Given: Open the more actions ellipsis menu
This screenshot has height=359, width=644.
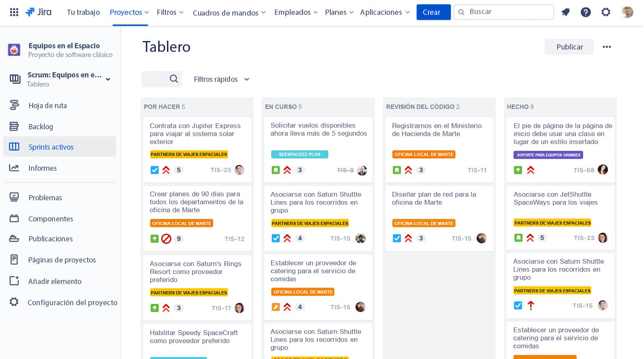Looking at the screenshot, I should pyautogui.click(x=607, y=47).
